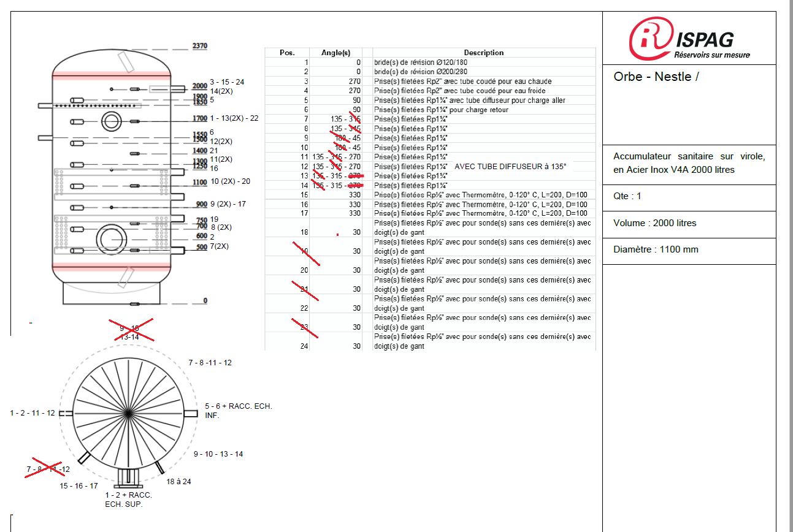Click the "Diamètre : 1100 mm" field
The width and height of the screenshot is (793, 532).
(656, 249)
